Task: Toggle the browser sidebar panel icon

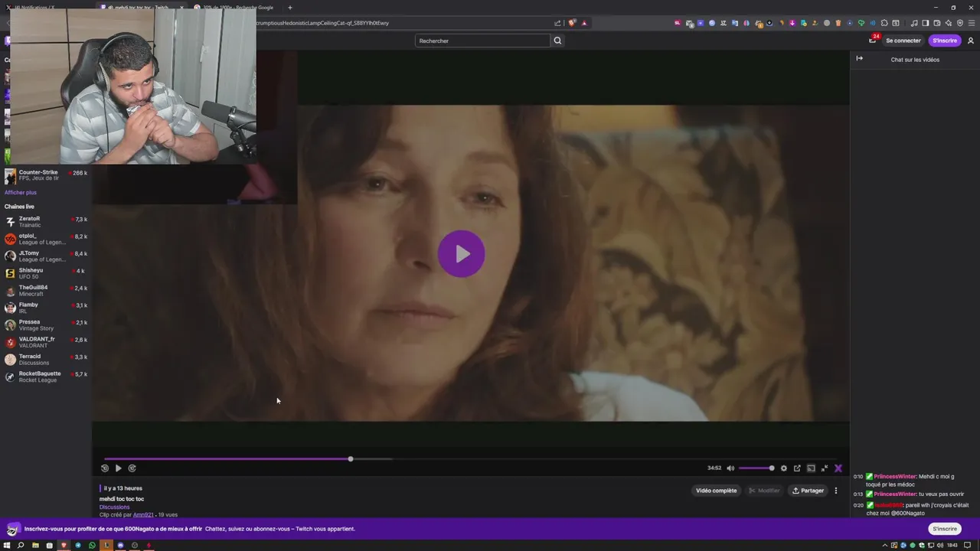Action: coord(926,22)
